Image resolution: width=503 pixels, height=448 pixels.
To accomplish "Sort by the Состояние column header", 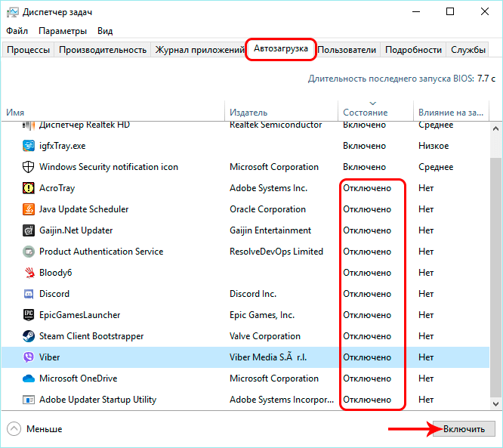I will coord(375,112).
